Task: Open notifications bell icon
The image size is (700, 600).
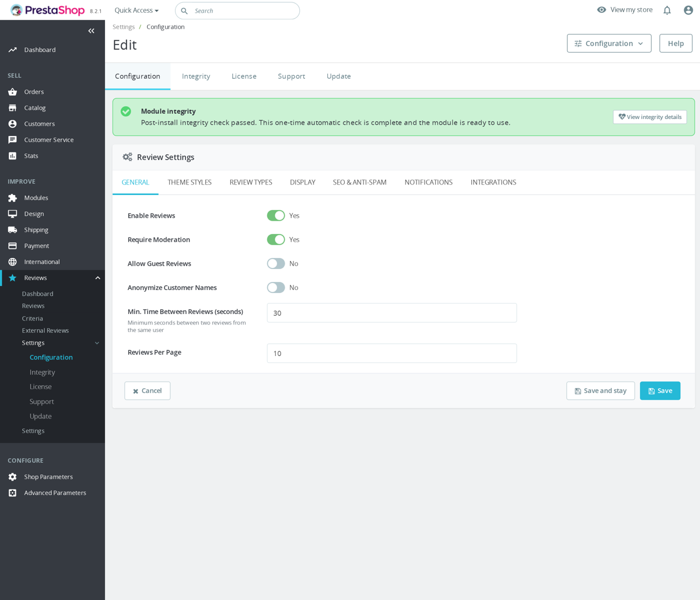Action: [667, 10]
